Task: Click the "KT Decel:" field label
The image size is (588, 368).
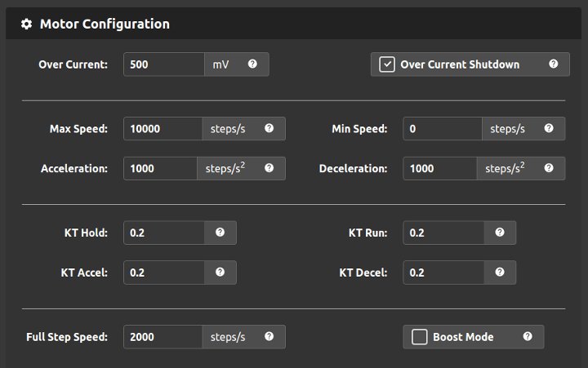Action: [363, 273]
